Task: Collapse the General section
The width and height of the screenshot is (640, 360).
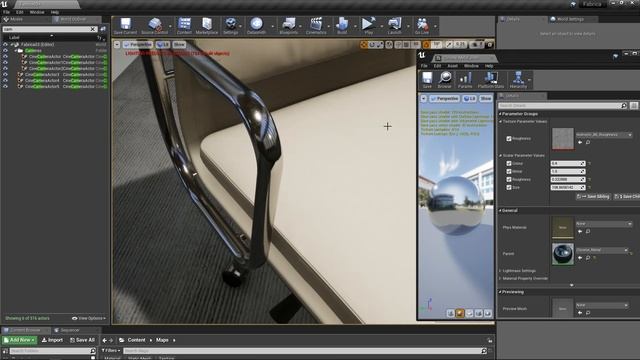Action: [x=500, y=211]
